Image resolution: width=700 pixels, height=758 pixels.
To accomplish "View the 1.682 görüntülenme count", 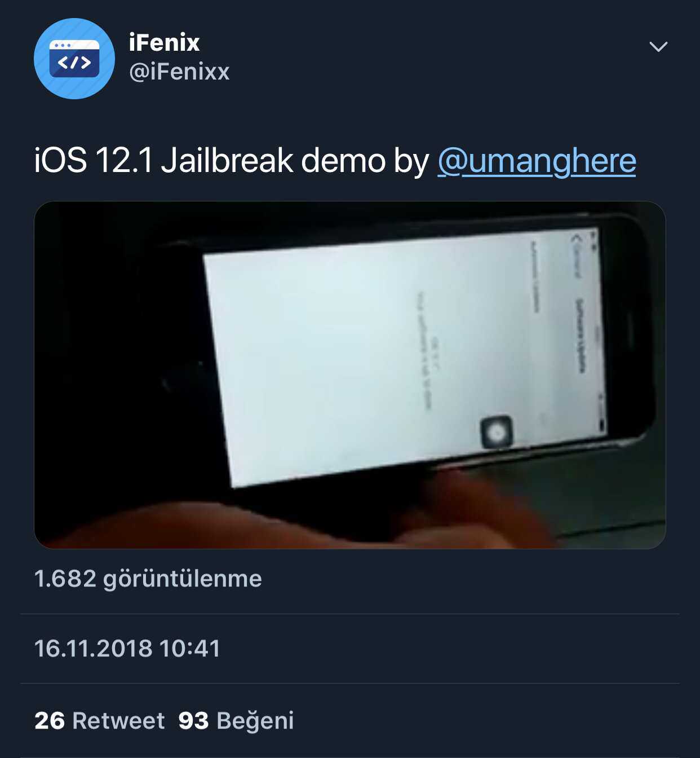I will [148, 579].
